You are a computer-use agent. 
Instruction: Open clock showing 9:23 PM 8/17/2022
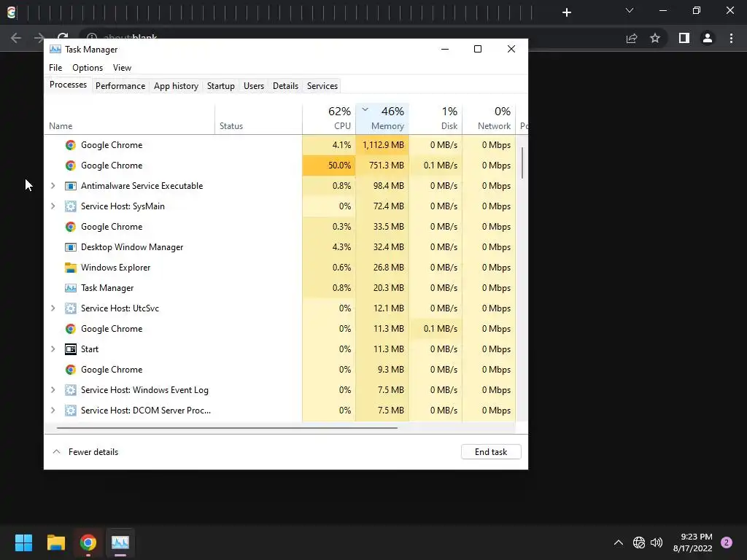[x=693, y=542]
